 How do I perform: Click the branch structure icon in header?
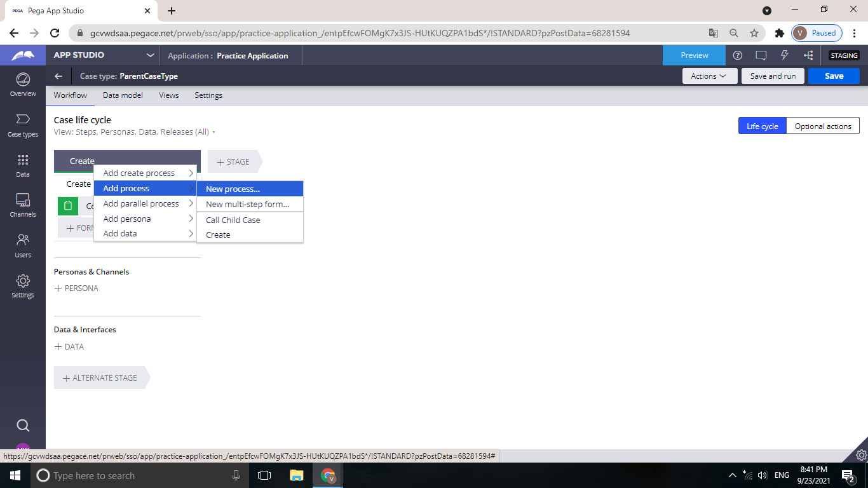pos(808,55)
